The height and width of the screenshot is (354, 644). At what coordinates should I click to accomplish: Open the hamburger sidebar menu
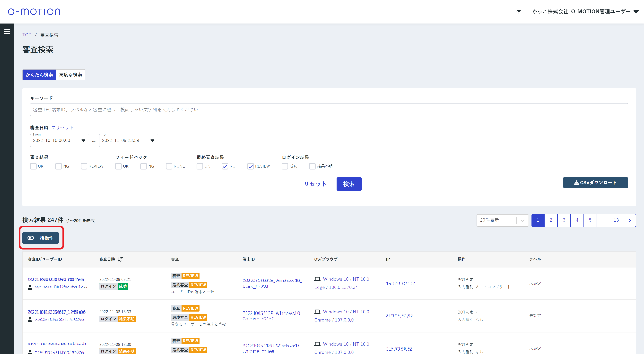point(7,32)
